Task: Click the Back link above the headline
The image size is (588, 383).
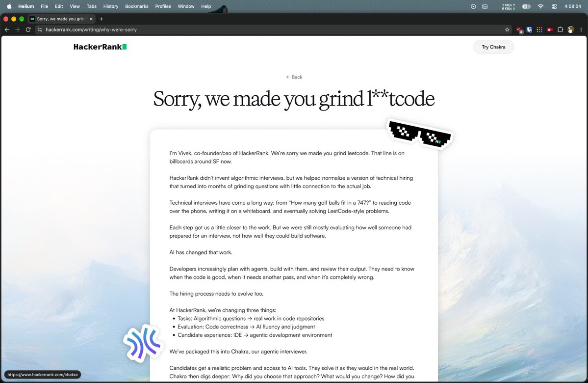Action: click(294, 77)
